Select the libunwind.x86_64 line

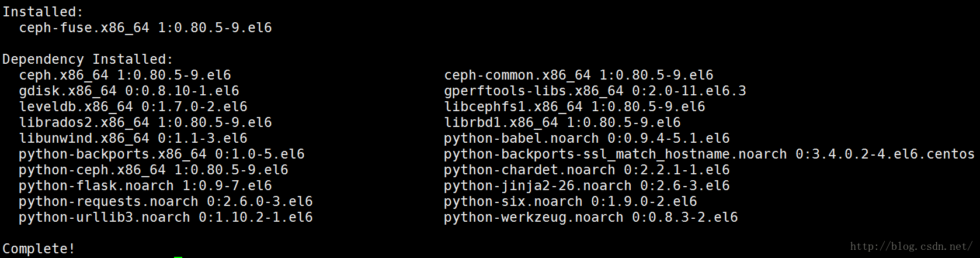tap(133, 138)
